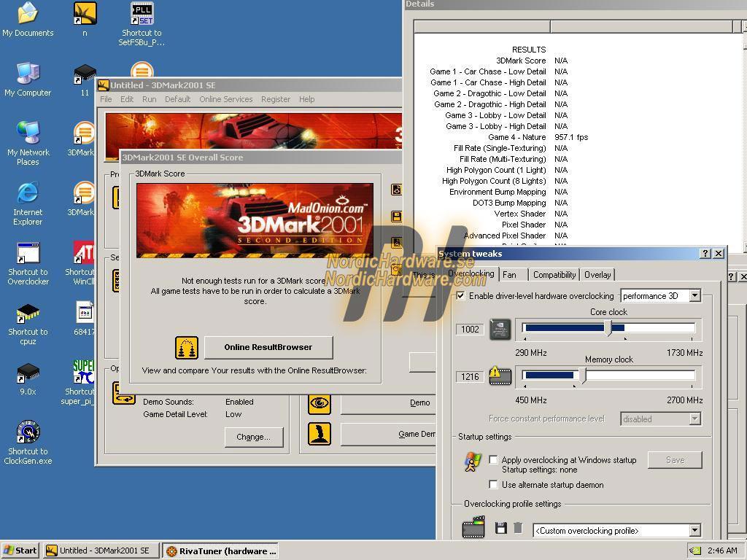Click the delete profile trash icon

point(519,528)
